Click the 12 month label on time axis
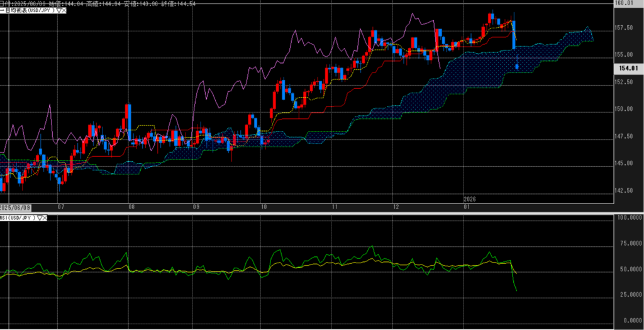644x330 pixels. (x=396, y=207)
